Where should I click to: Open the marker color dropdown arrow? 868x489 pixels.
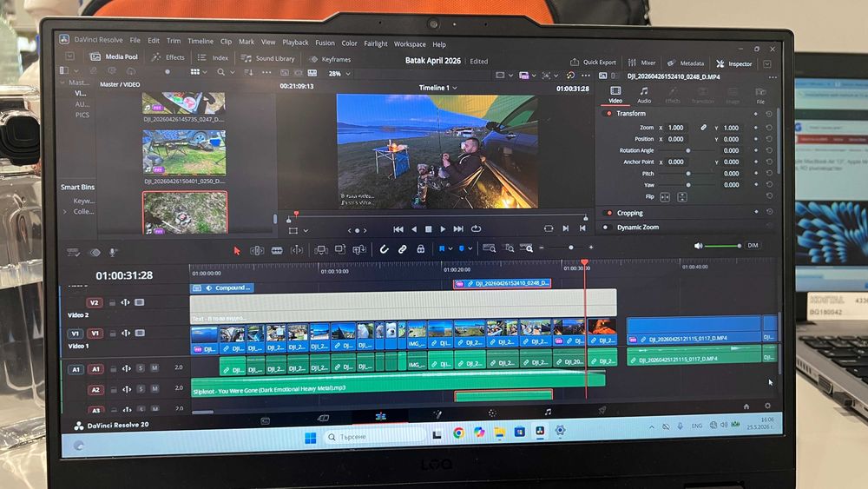470,249
